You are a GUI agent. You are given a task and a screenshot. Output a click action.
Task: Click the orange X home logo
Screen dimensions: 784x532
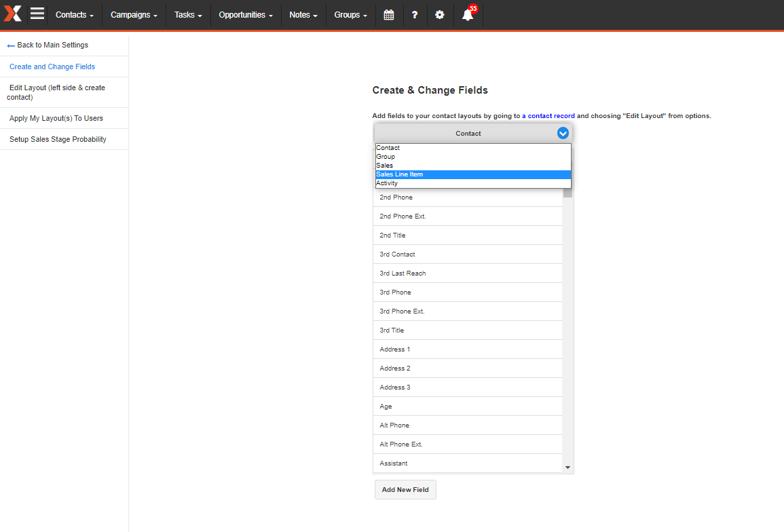(13, 14)
